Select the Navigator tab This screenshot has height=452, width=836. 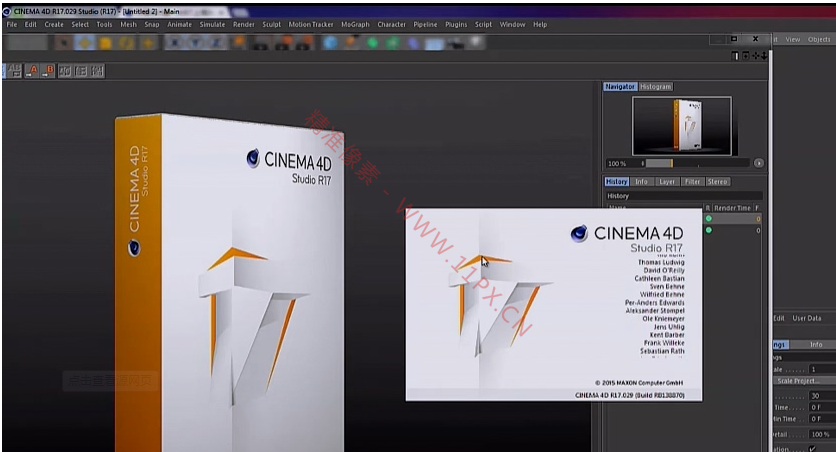click(x=620, y=86)
